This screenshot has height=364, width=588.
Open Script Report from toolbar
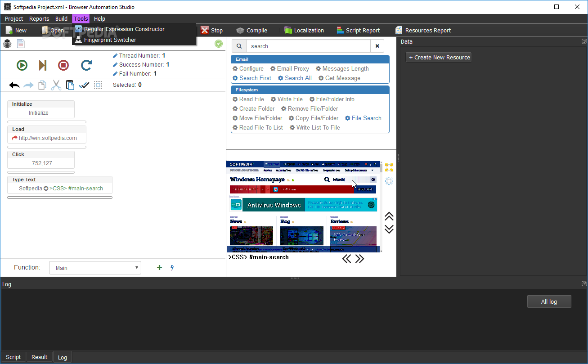(x=358, y=31)
